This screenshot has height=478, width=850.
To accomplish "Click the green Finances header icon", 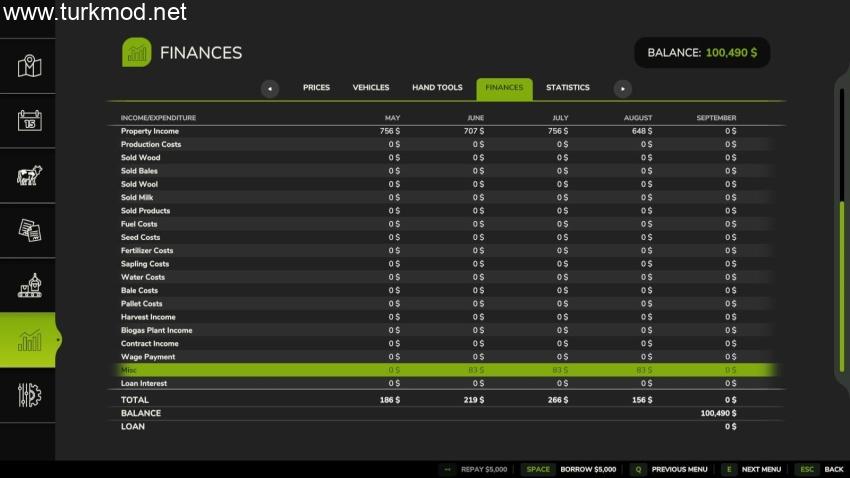I will (137, 53).
